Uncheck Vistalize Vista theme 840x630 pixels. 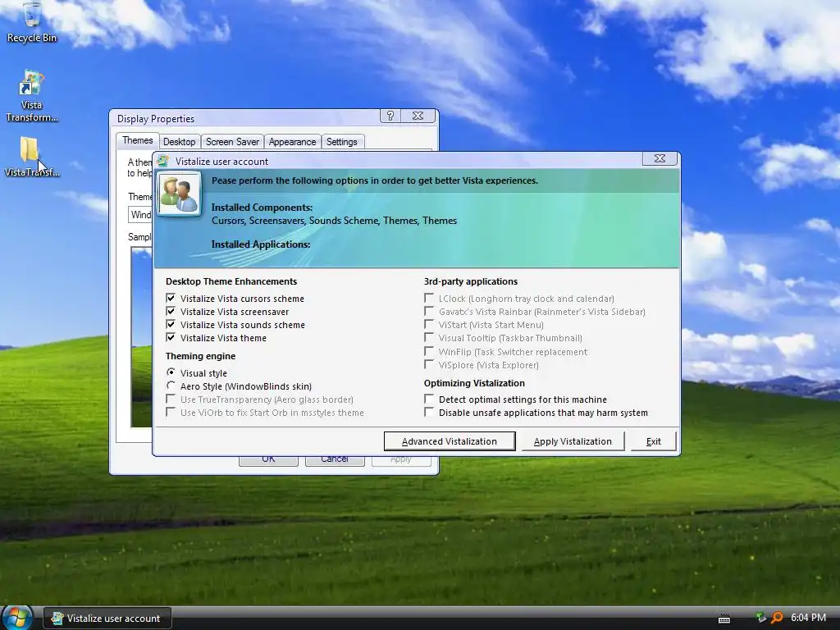(x=171, y=337)
